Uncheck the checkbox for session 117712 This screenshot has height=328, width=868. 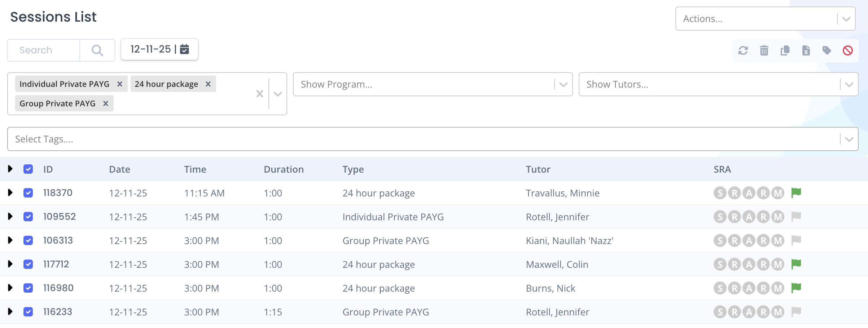click(x=28, y=264)
